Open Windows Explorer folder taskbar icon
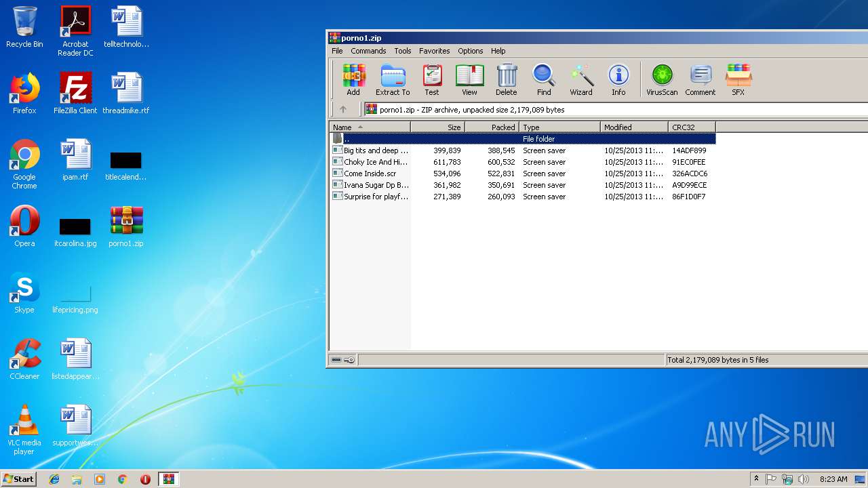 pos(77,479)
